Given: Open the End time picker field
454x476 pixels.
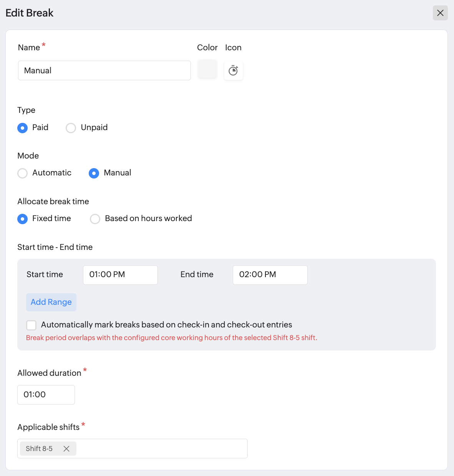Looking at the screenshot, I should (x=270, y=275).
